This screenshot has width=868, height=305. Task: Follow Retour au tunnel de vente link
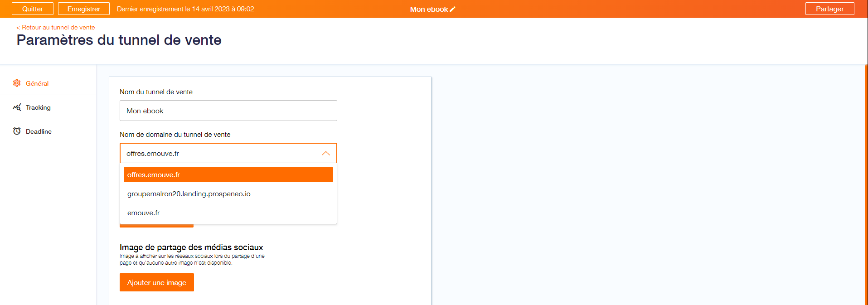coord(56,27)
